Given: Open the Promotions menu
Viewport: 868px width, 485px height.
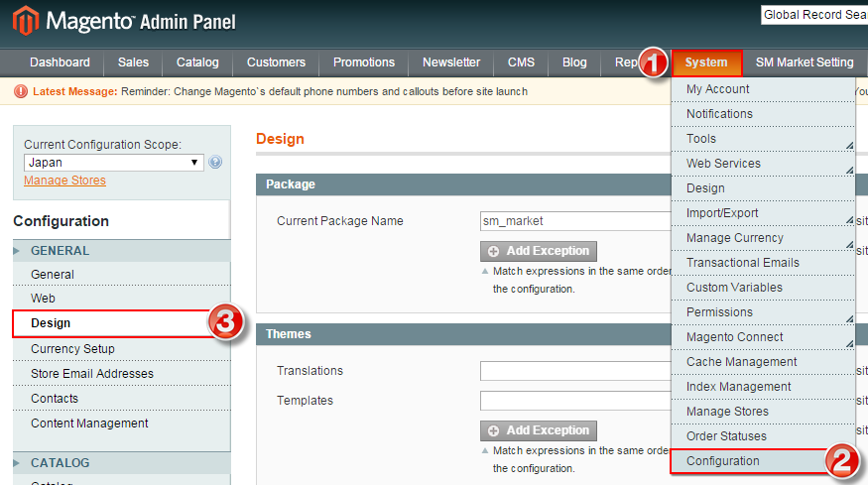Looking at the screenshot, I should 364,62.
